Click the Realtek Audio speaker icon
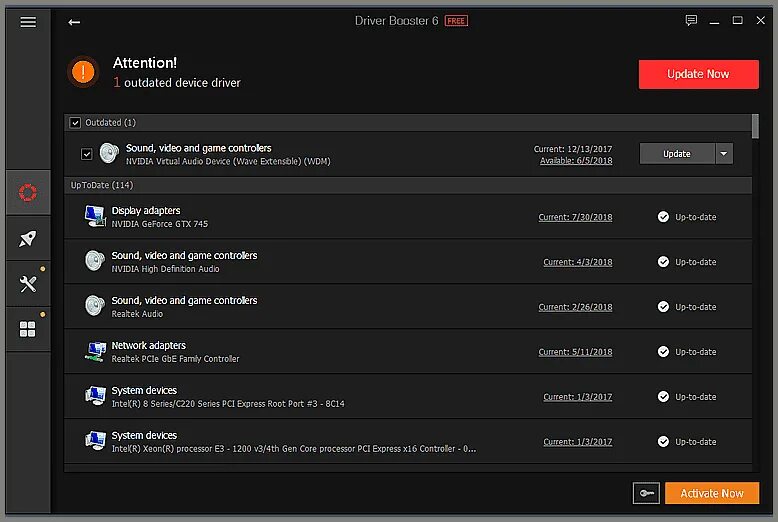 [94, 306]
